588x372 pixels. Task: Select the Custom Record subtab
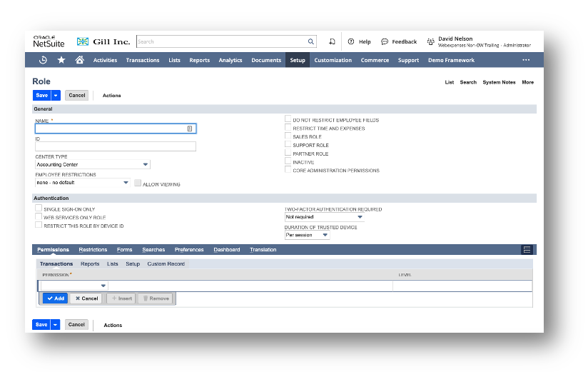[x=166, y=264]
